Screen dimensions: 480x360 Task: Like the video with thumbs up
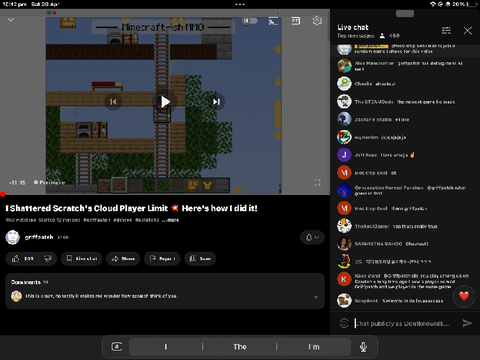(x=22, y=259)
